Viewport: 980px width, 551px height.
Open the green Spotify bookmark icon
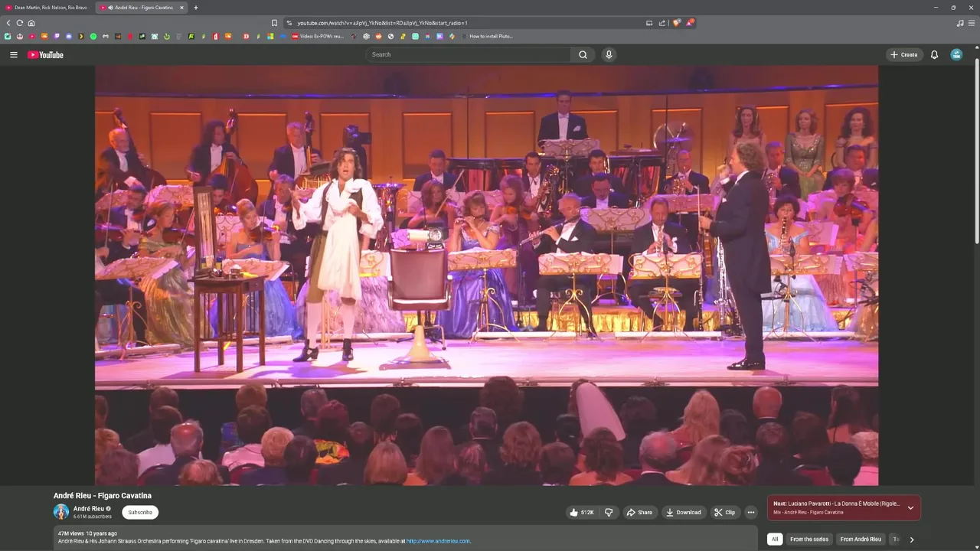pyautogui.click(x=93, y=36)
